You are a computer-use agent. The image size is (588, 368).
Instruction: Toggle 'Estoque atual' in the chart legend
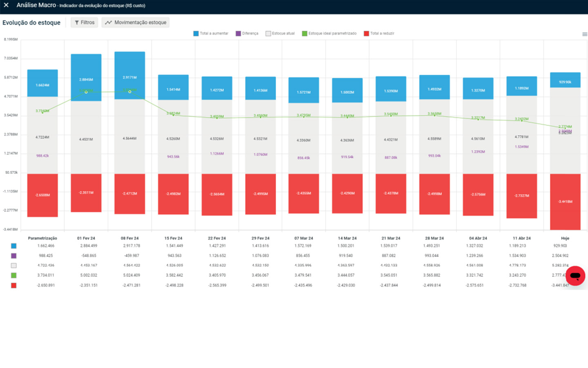click(280, 34)
